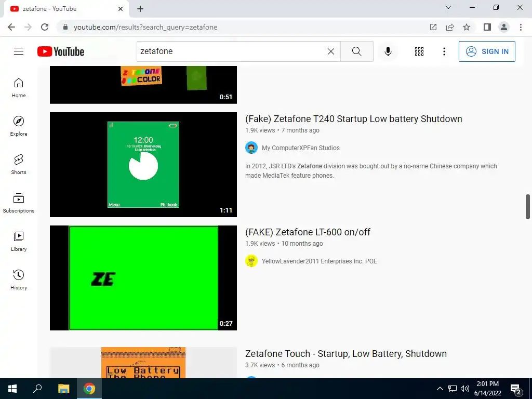Expand the tab search chevron

click(x=448, y=7)
